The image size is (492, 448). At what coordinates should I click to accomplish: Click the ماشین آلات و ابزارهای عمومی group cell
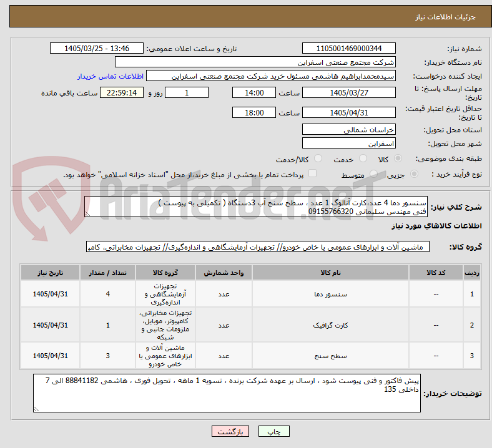pos(165,356)
